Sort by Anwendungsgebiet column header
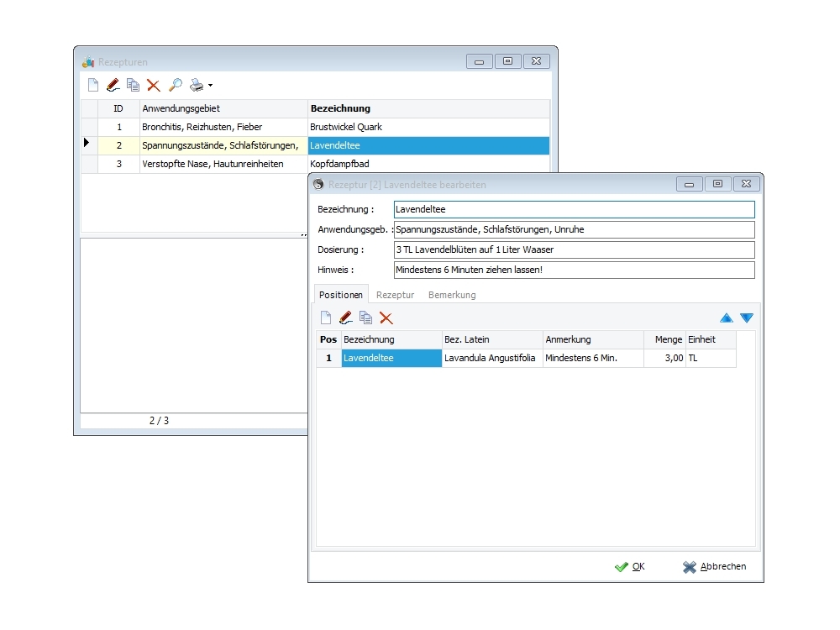This screenshot has height=630, width=840. coord(223,108)
